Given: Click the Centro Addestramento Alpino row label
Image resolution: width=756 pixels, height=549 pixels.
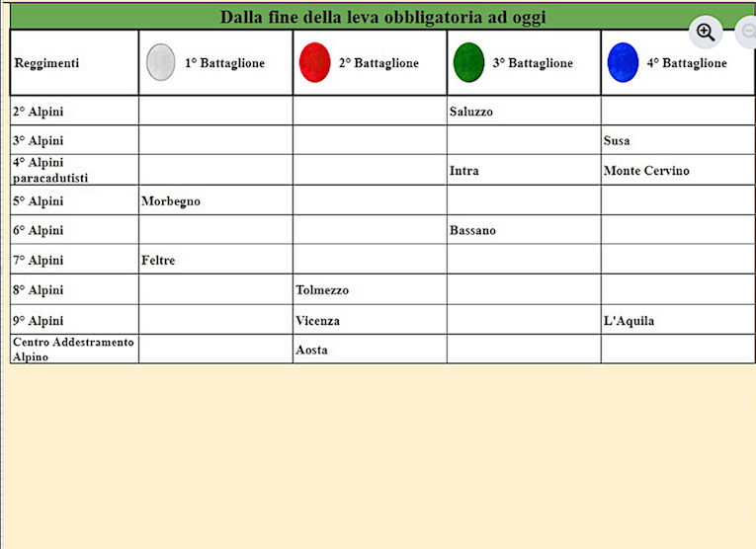Looking at the screenshot, I should coord(73,350).
